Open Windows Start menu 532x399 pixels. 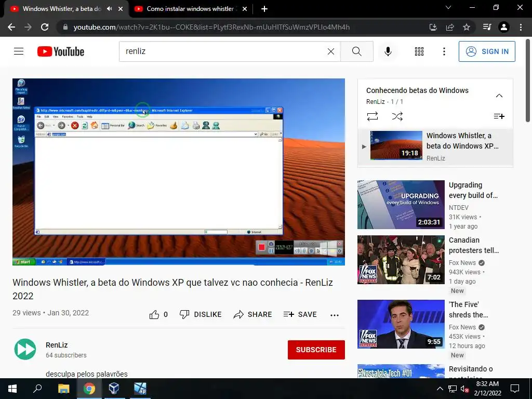12,389
